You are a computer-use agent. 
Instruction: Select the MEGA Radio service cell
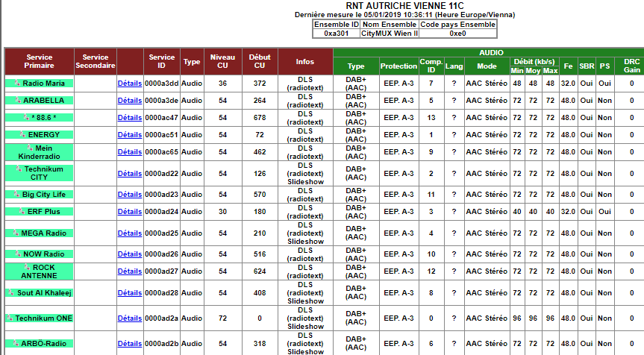click(40, 233)
